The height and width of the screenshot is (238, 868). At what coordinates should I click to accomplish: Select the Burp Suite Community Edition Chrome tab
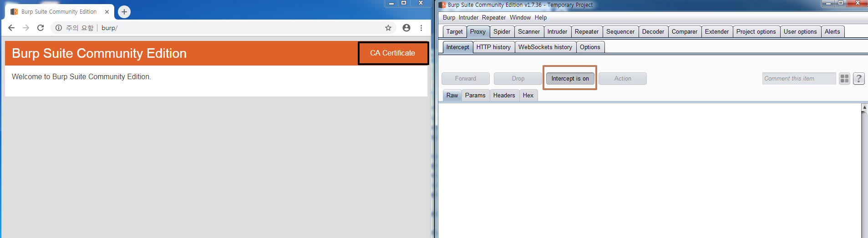tap(59, 12)
